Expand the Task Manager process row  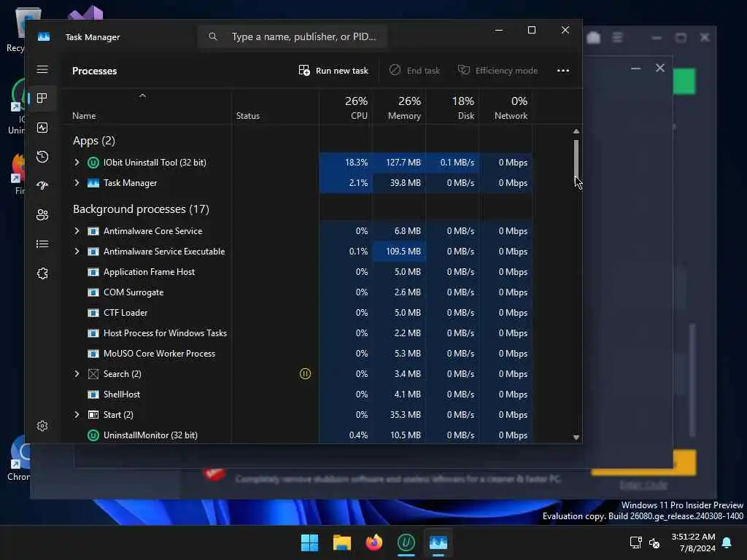pos(77,183)
